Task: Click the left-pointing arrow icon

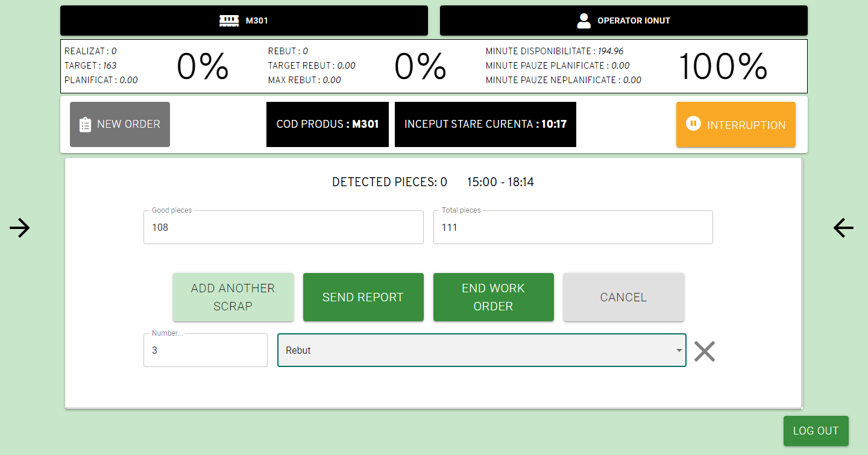Action: coord(843,228)
